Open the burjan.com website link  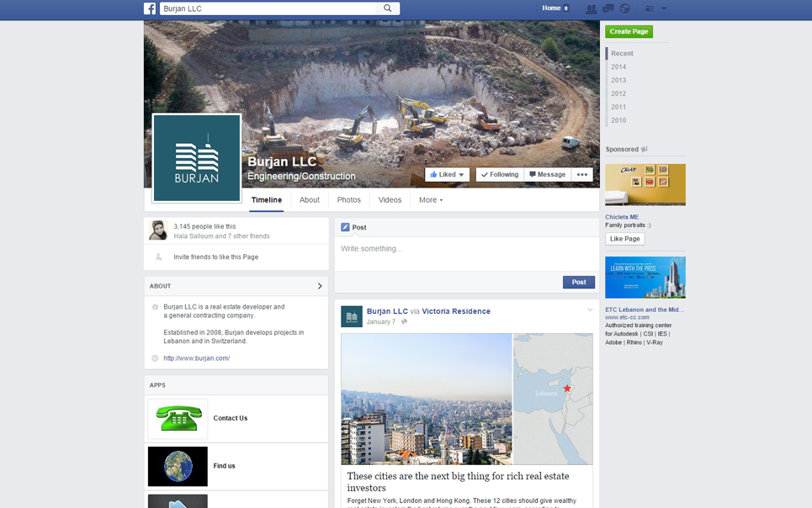[x=196, y=358]
